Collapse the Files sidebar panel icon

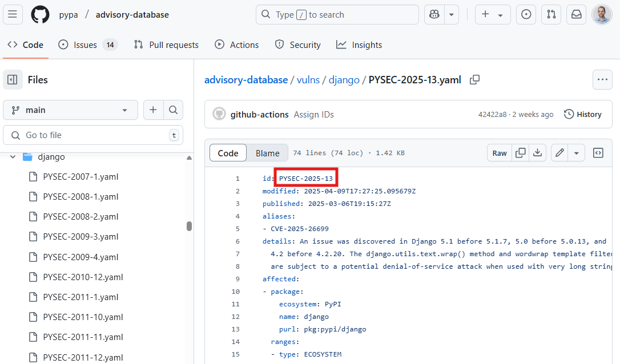tap(13, 79)
